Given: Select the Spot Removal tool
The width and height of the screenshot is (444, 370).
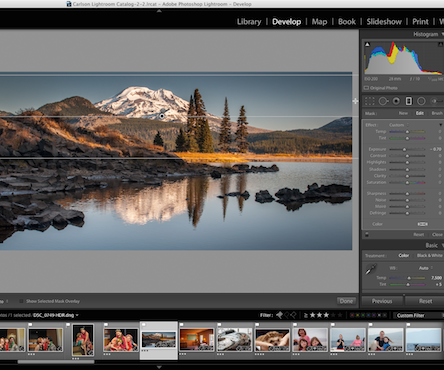Looking at the screenshot, I should click(x=383, y=101).
